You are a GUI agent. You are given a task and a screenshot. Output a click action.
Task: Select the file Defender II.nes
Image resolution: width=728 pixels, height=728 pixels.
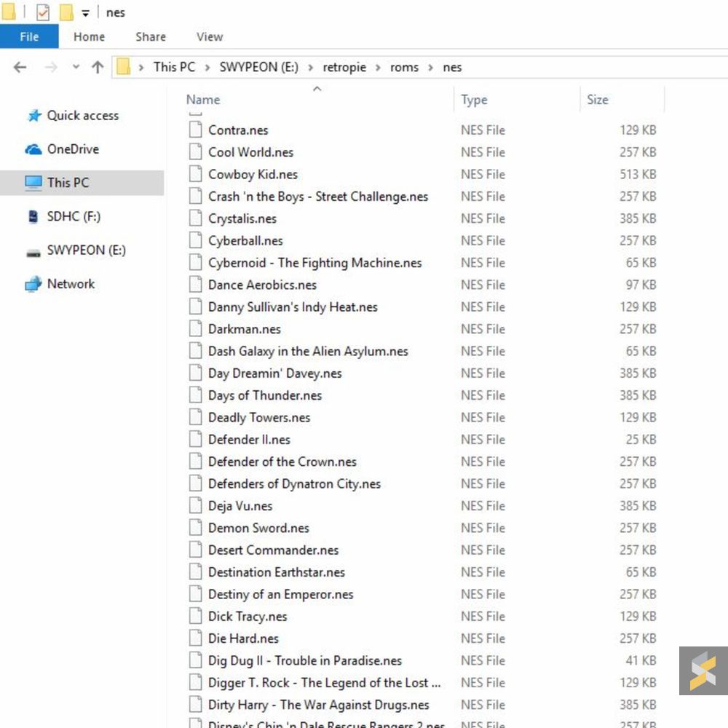point(249,439)
